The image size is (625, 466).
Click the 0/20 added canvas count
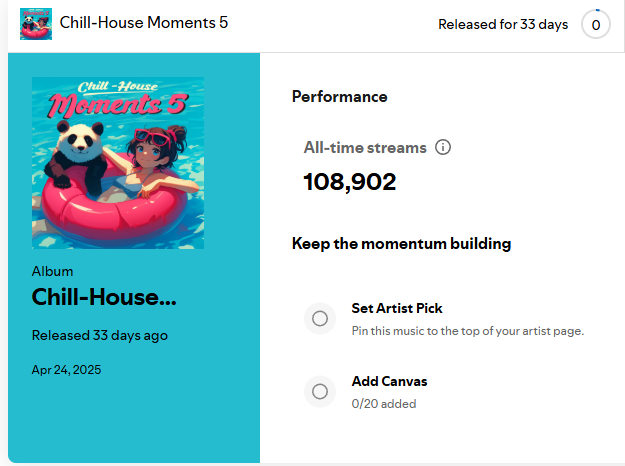(384, 404)
